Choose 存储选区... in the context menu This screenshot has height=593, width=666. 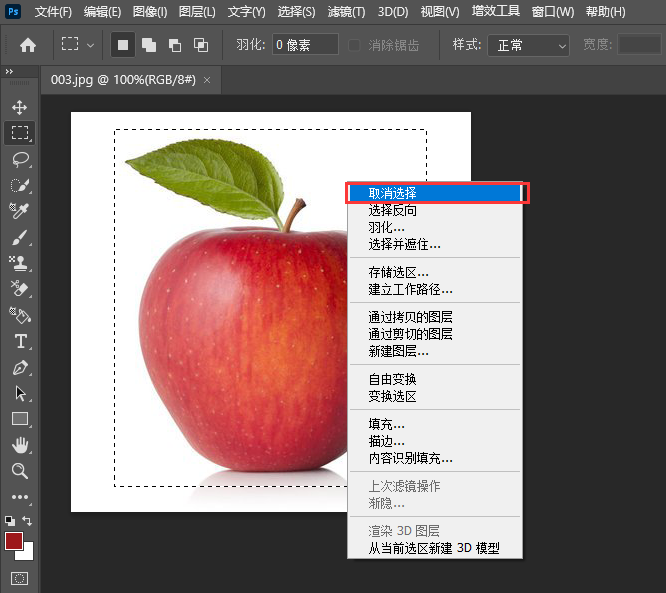(x=436, y=272)
